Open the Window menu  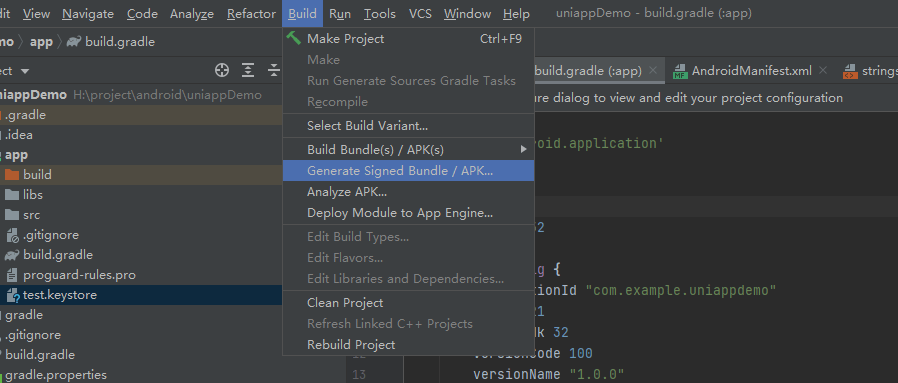467,14
